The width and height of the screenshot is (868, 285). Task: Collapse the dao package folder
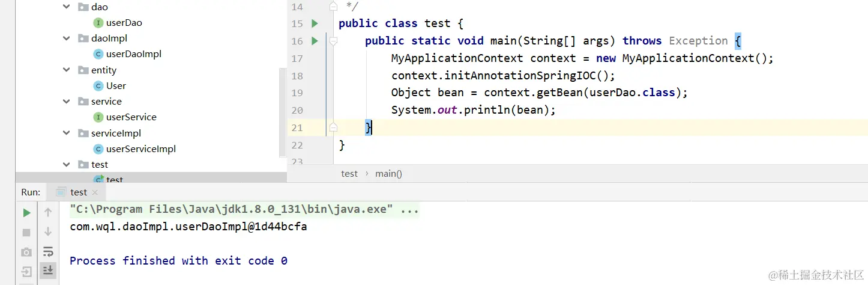point(67,7)
